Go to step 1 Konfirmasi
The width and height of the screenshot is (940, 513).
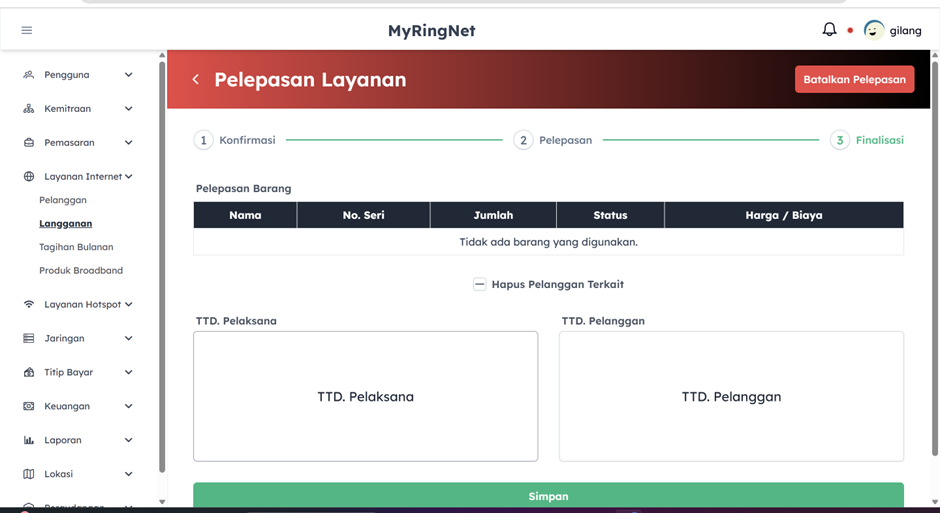coord(204,140)
